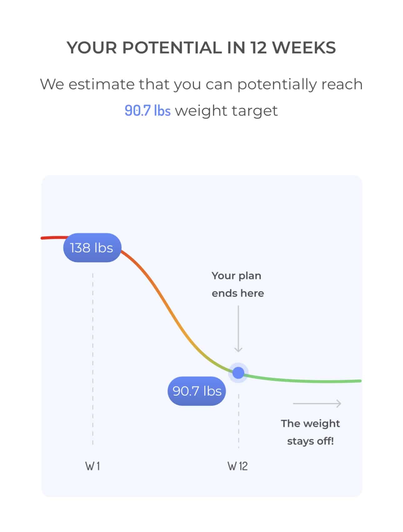The image size is (403, 532).
Task: Click the 'YOUR POTENTIAL IN 12 WEEKS' heading
Action: pos(201,48)
